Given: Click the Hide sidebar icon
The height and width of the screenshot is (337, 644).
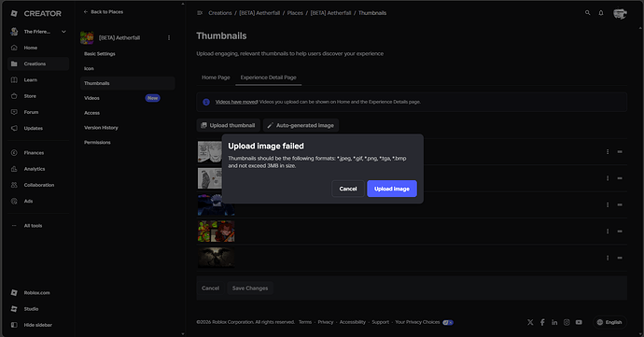Looking at the screenshot, I should [14, 325].
